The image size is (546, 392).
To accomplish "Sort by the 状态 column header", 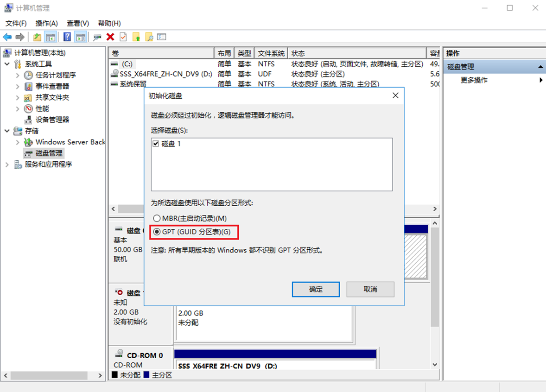I will pos(357,53).
